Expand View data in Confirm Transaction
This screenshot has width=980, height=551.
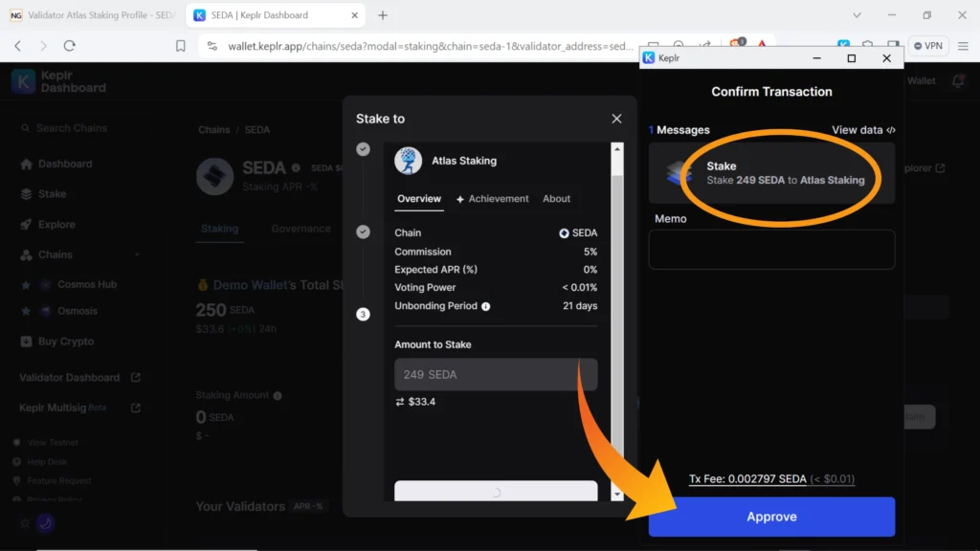point(863,130)
